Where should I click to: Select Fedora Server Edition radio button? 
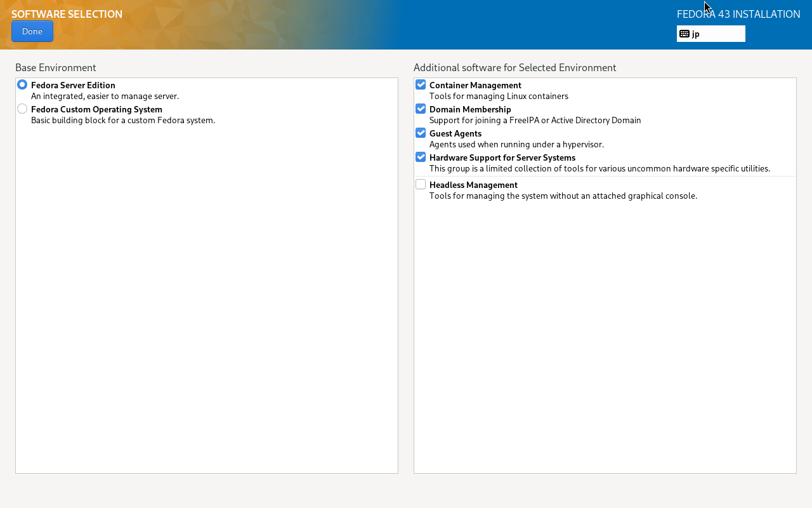[x=22, y=84]
